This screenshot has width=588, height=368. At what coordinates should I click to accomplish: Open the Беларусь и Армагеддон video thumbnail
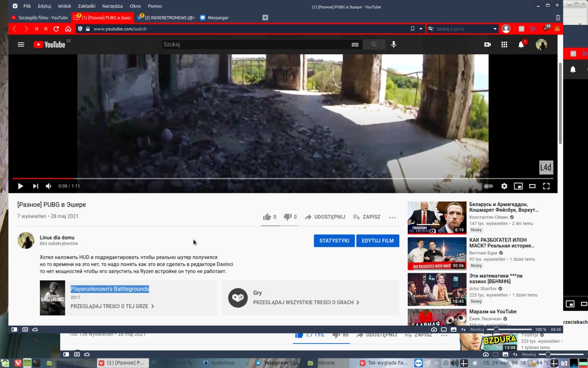pyautogui.click(x=437, y=218)
